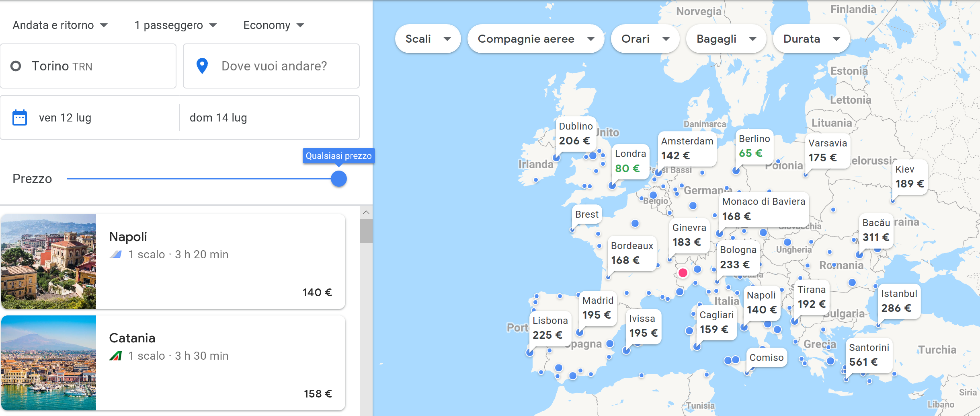
Task: Click the return date dom 14 lug
Action: [218, 118]
